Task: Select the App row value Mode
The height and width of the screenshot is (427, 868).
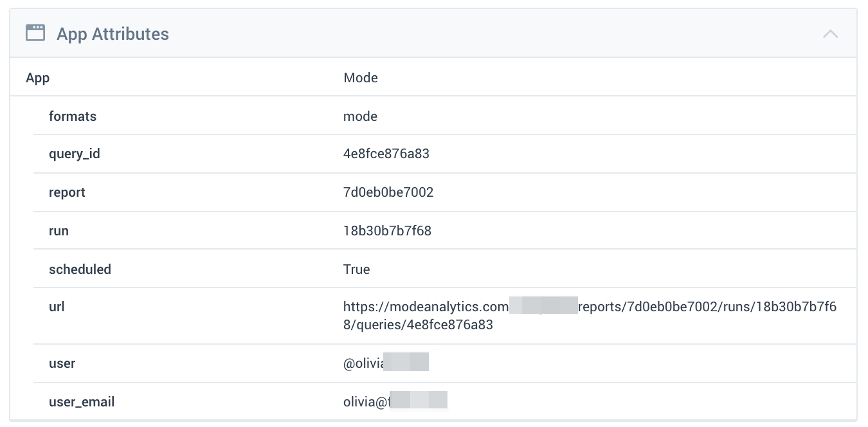Action: tap(361, 78)
